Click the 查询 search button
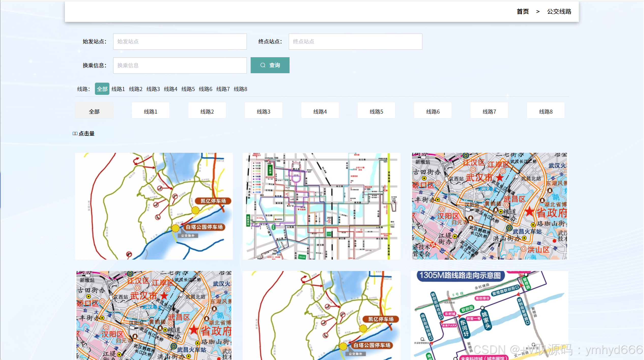This screenshot has height=360, width=644. click(x=270, y=65)
